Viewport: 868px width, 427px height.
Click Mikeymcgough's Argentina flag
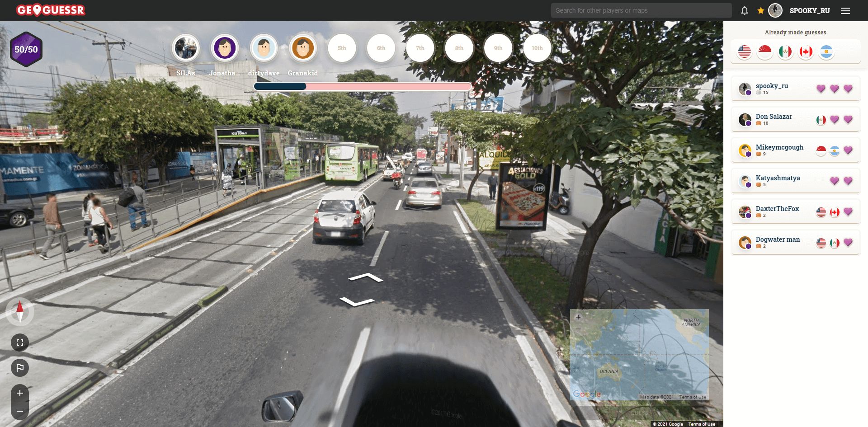[835, 150]
